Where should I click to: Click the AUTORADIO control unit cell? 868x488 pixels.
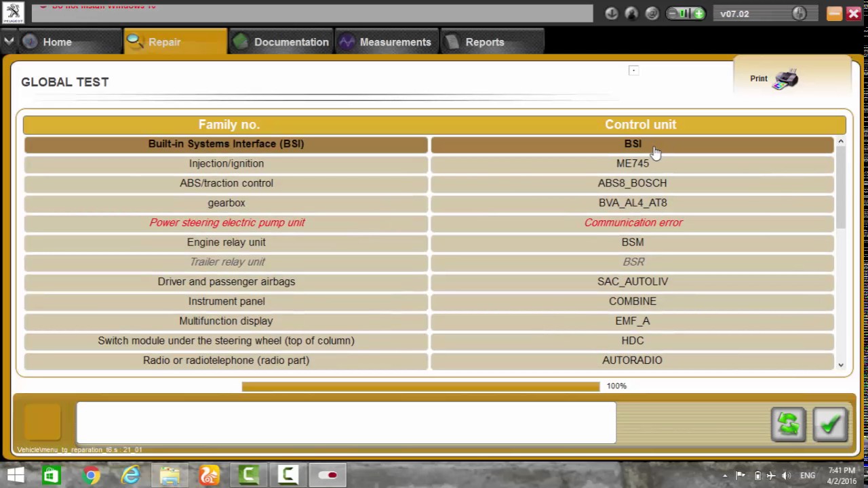click(x=632, y=360)
